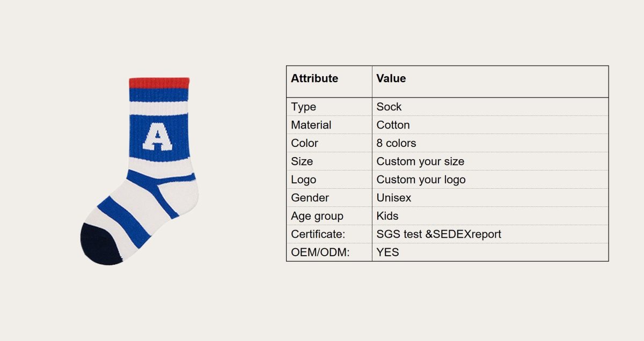The height and width of the screenshot is (341, 644).
Task: Click the 8 colors value
Action: click(396, 143)
